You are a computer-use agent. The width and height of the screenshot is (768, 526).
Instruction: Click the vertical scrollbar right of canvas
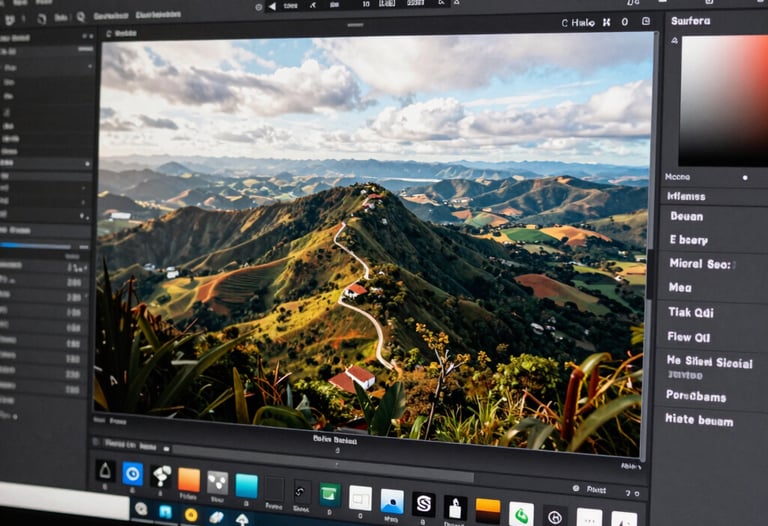649,274
